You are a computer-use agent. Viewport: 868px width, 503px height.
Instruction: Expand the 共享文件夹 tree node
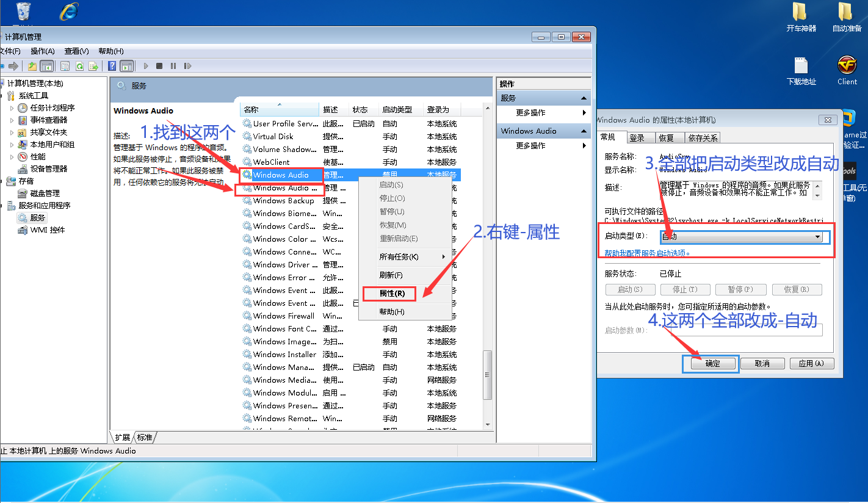(x=12, y=132)
